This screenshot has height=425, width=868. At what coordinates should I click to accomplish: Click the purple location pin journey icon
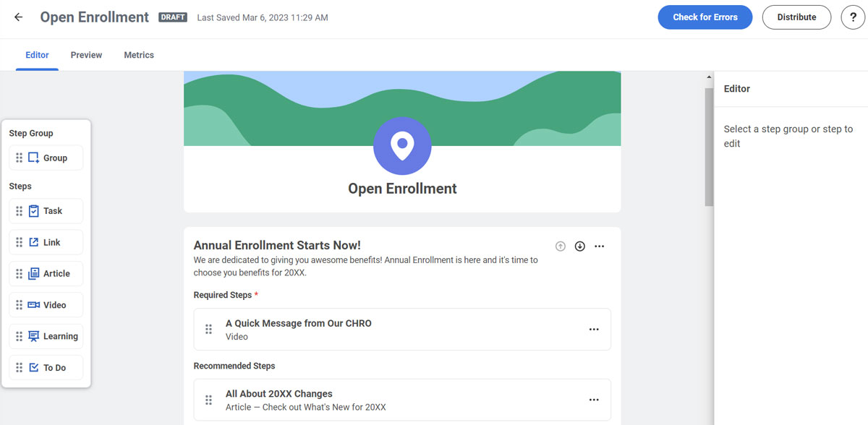click(402, 146)
